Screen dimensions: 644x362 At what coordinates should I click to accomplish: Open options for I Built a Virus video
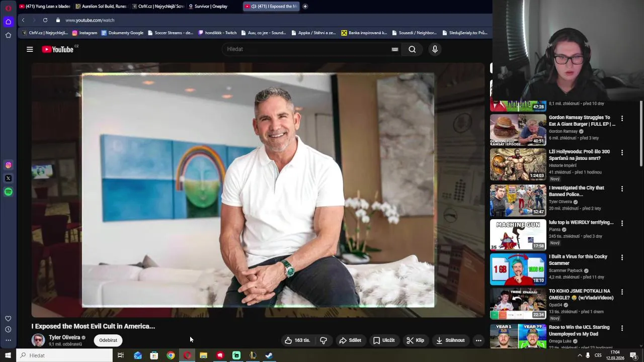pos(622,257)
